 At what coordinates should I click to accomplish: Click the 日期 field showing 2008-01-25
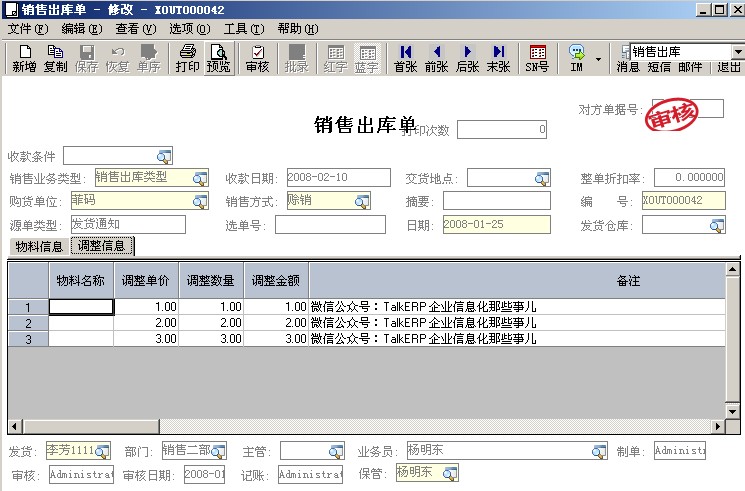click(497, 224)
